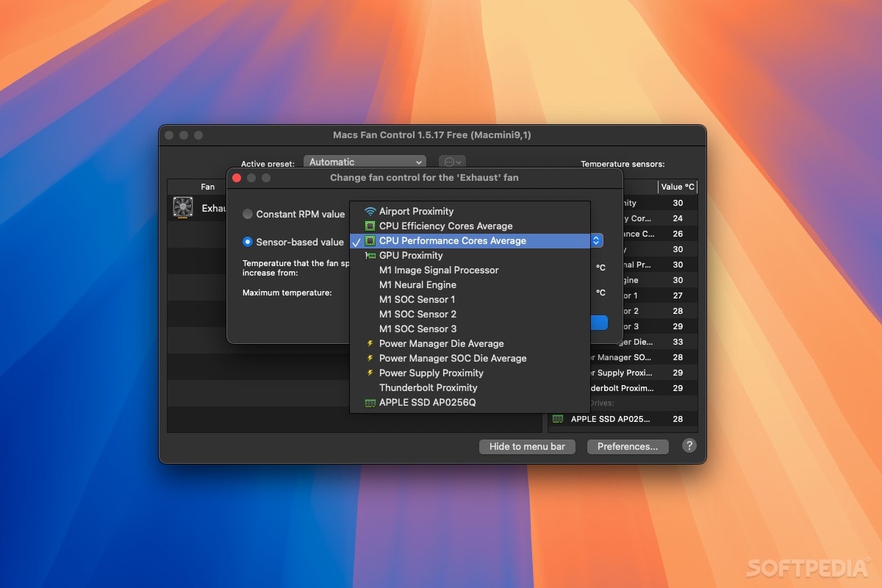Choose Power Manager Die Average sensor
This screenshot has width=882, height=588.
[470, 343]
